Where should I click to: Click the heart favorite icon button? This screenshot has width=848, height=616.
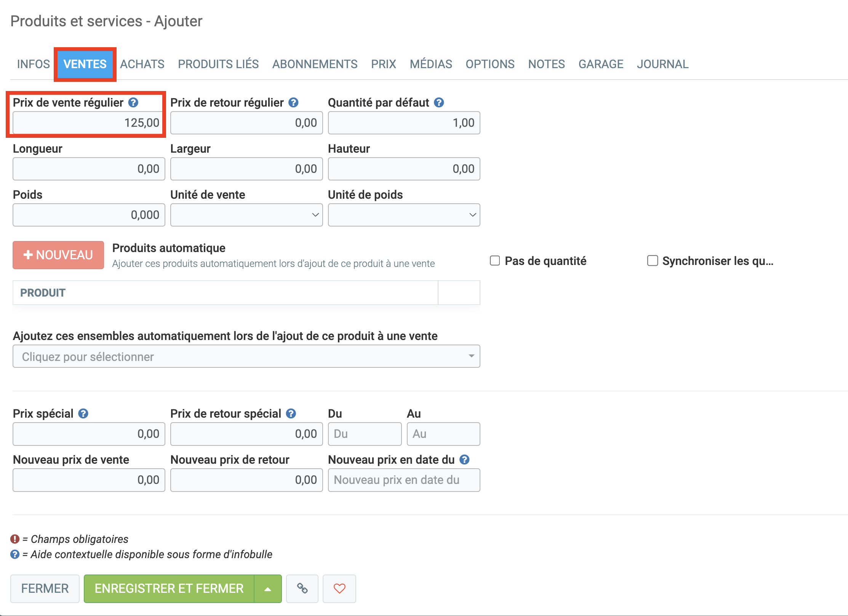[339, 589]
